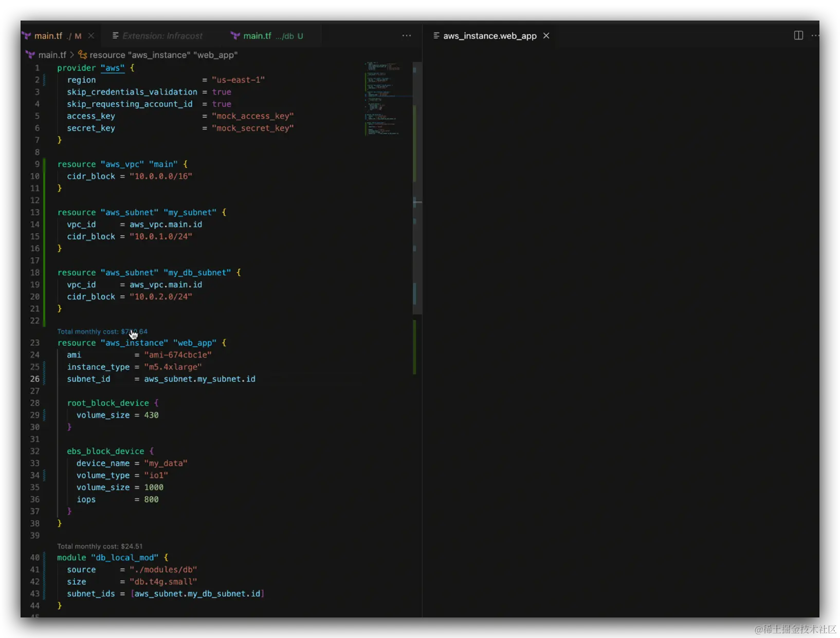Click the "db_local_mod" module name

(x=125, y=558)
